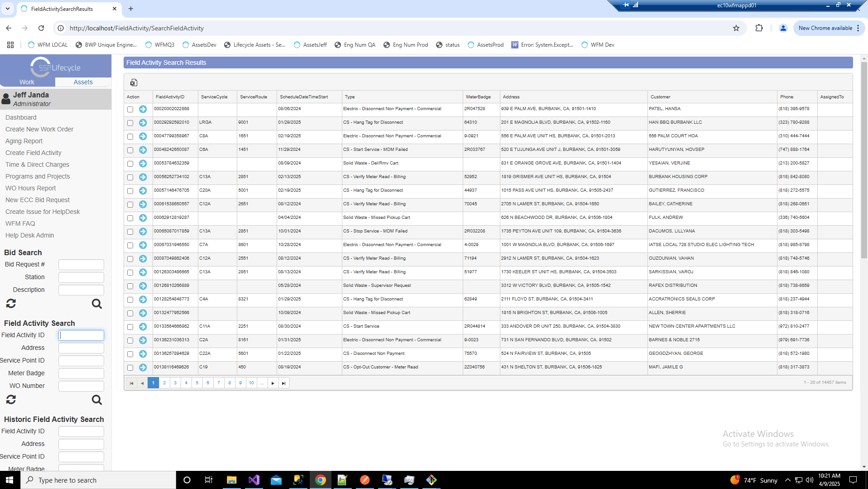
Task: Check the box for HAN BBQ BURBANK LLC
Action: tap(130, 123)
